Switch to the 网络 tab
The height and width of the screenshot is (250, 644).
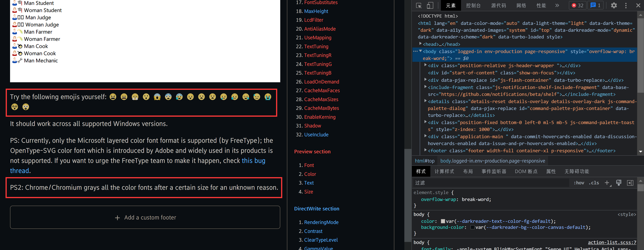tap(521, 5)
